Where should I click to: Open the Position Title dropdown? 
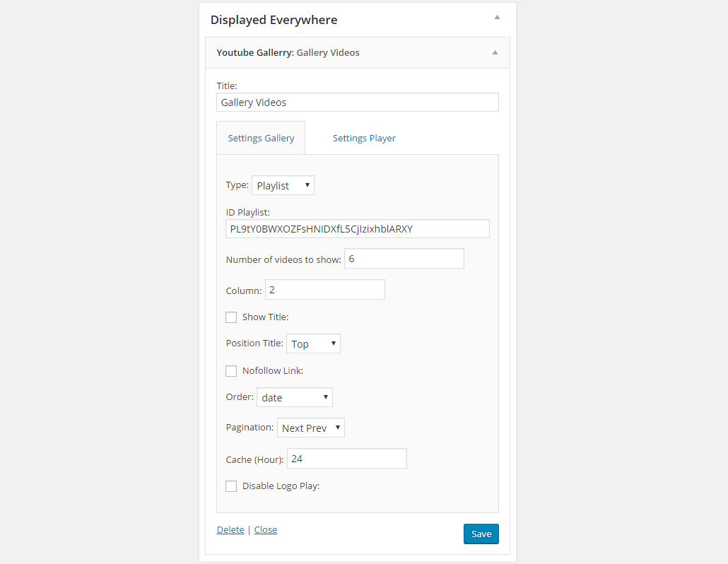click(313, 343)
